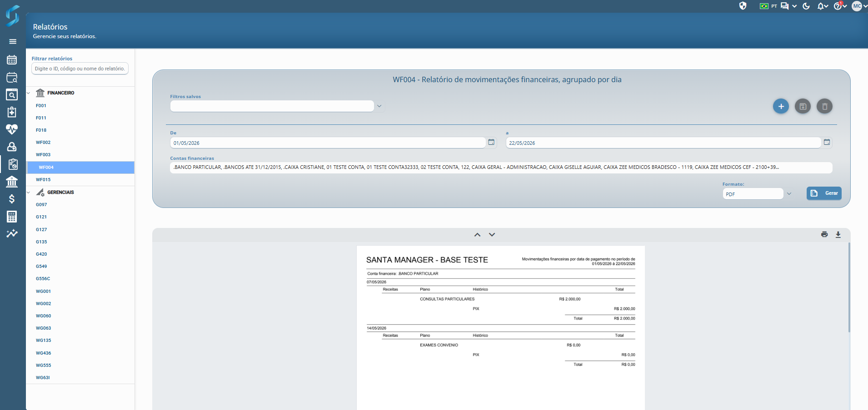Open the medical clipboard icon in the sidebar
This screenshot has width=868, height=410.
coord(12,112)
